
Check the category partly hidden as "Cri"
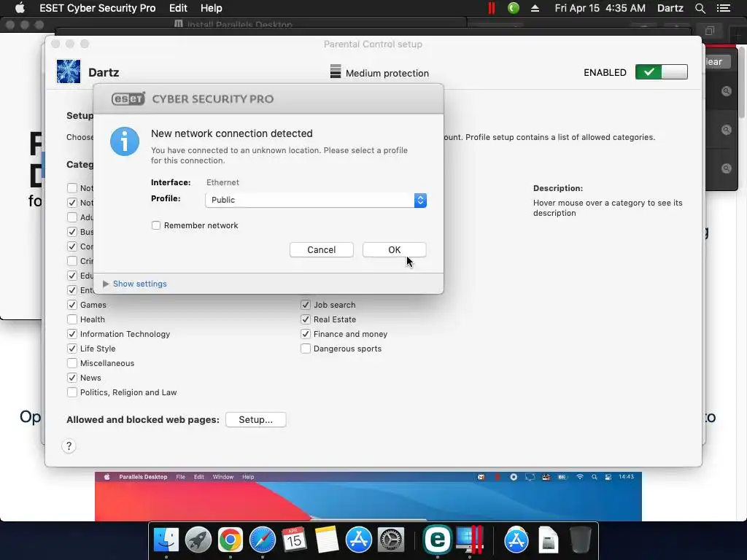pyautogui.click(x=72, y=261)
